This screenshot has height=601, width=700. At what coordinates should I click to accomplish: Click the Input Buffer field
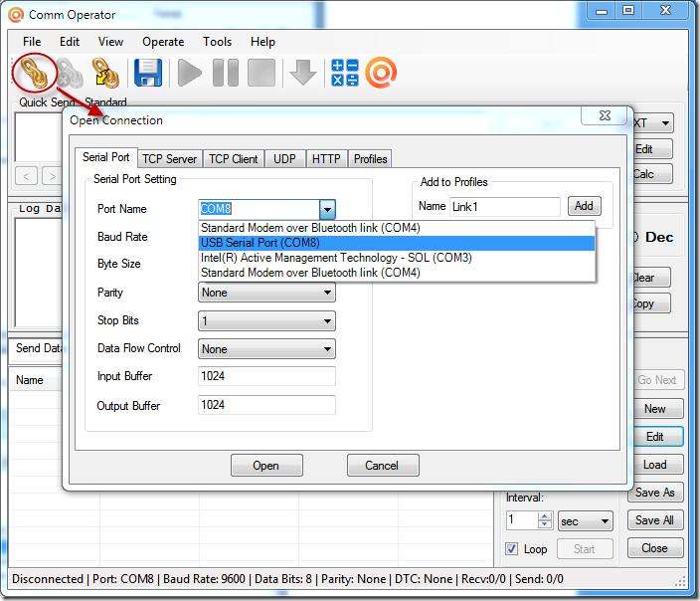(x=266, y=376)
